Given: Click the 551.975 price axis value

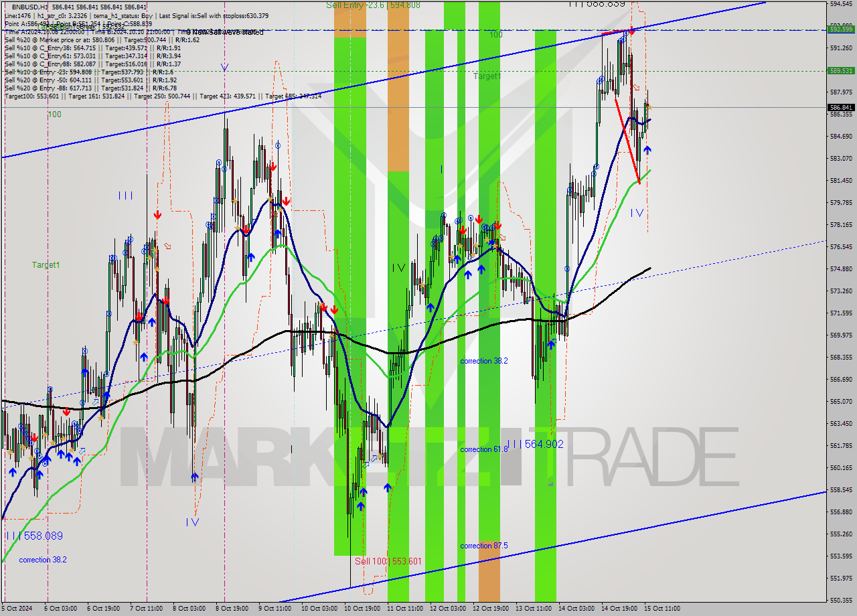Looking at the screenshot, I should click(841, 579).
